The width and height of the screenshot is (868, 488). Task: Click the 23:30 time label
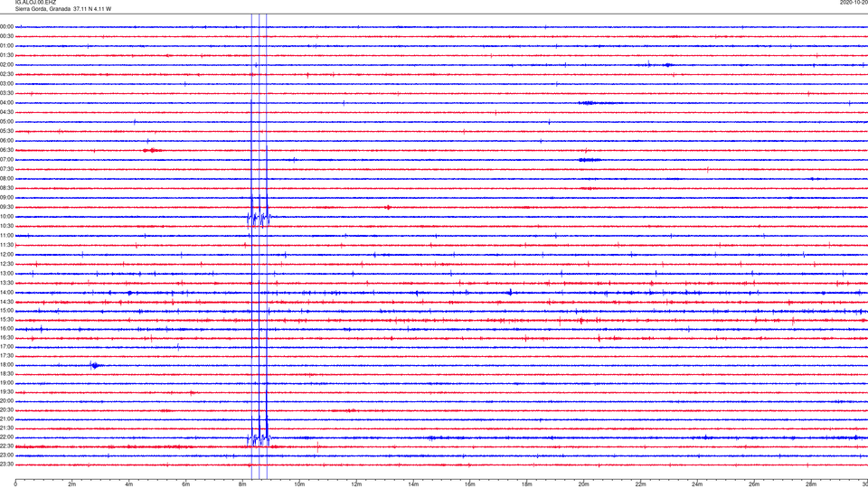point(6,465)
